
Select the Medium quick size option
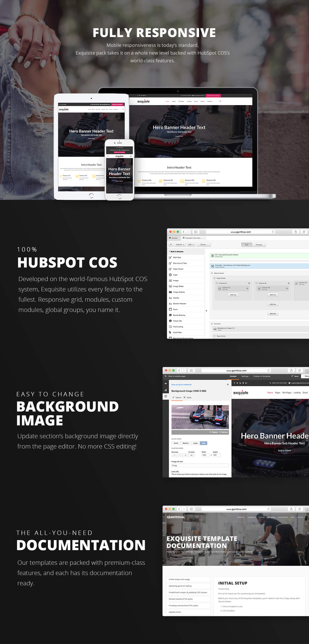point(186,443)
